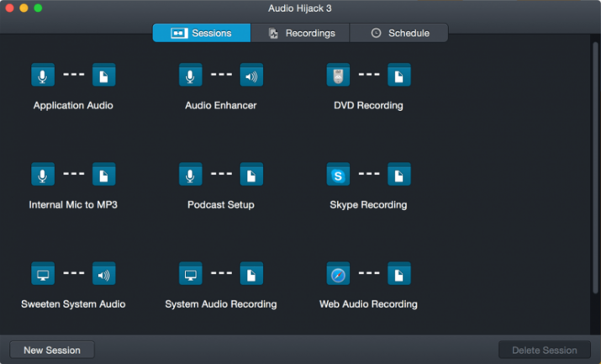Click the microphone icon of Application Audio session
This screenshot has height=364, width=601.
[43, 75]
